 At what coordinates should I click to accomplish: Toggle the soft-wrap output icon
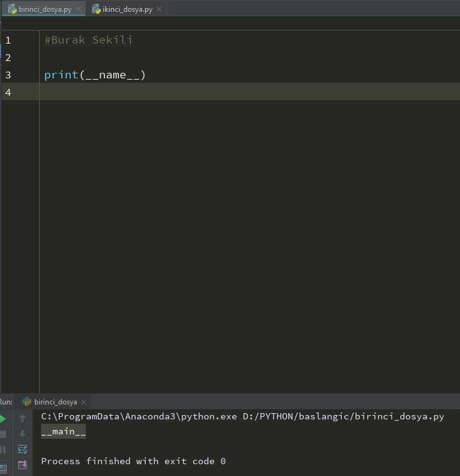[22, 449]
